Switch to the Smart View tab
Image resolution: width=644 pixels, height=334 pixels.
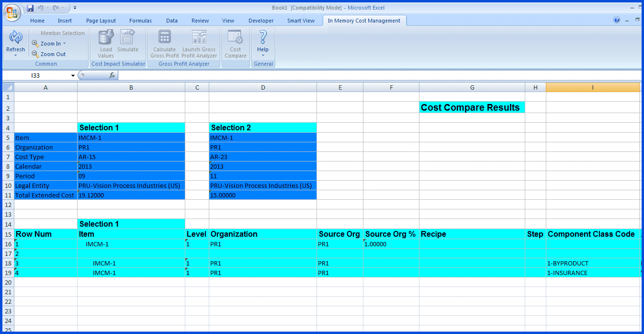[301, 20]
